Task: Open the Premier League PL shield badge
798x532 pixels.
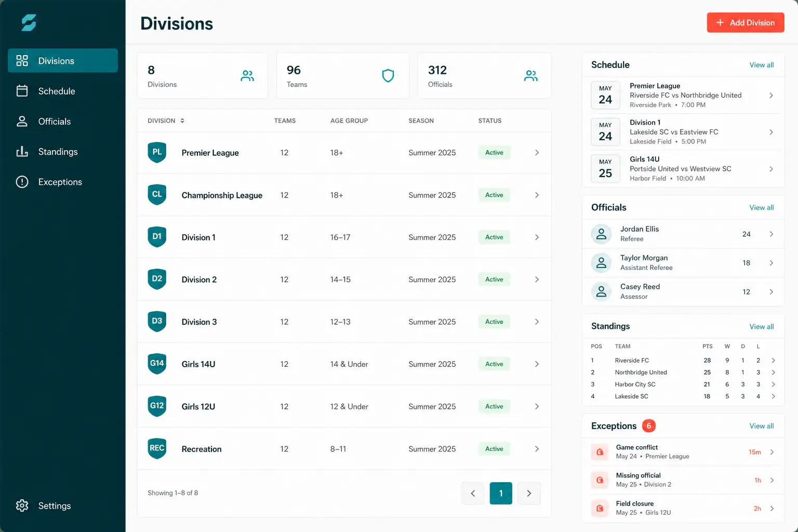Action: pos(157,152)
